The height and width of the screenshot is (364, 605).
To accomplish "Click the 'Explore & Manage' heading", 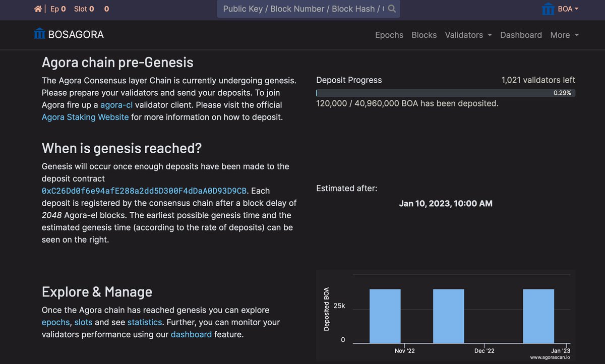I will [x=97, y=292].
